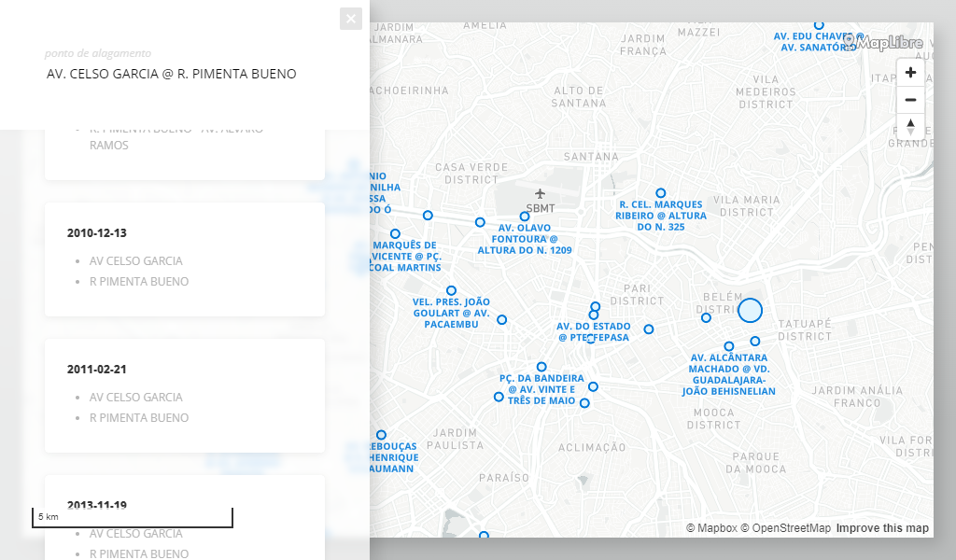Select the 2011-02-21 date heading
The image size is (956, 560).
[x=97, y=370]
